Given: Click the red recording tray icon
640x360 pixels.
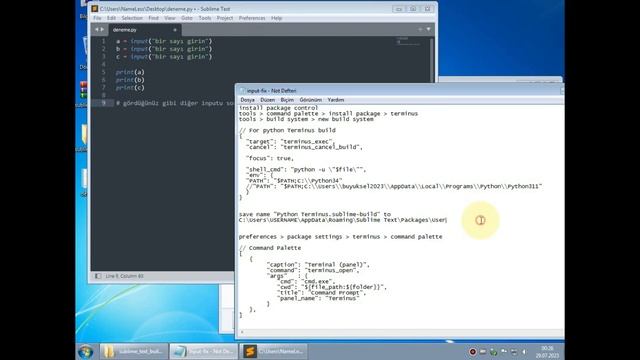Looking at the screenshot, I should 472,352.
